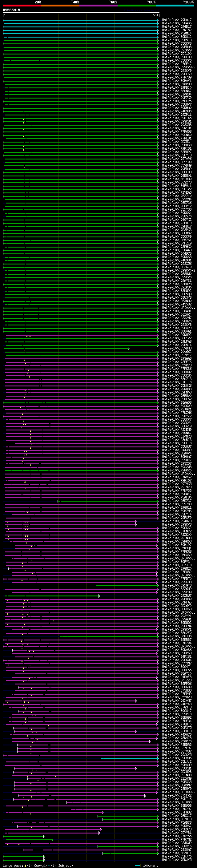
Task: Select the UniRef100_A7PKS6 label
Action: click(176, 369)
